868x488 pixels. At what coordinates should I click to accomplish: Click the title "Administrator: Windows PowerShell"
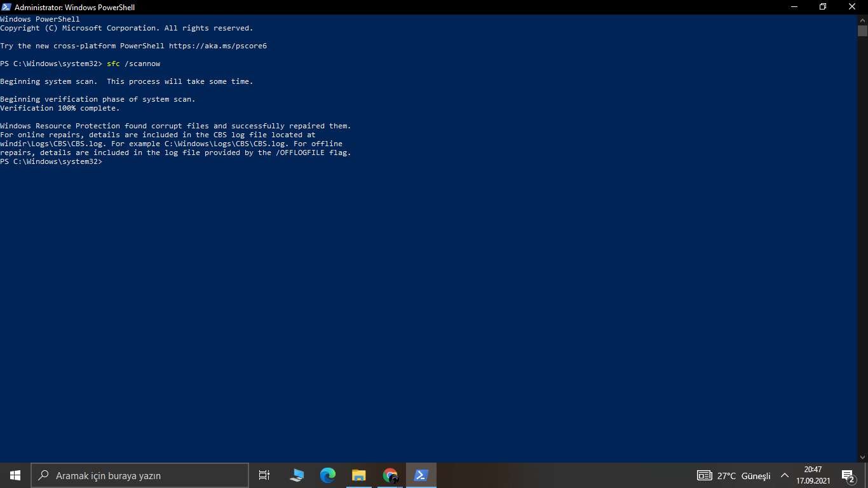click(74, 7)
